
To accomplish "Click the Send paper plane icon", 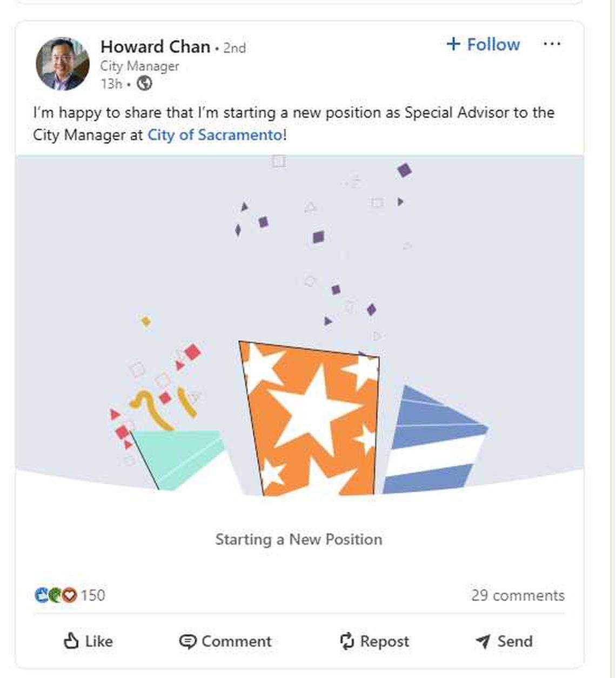I will click(483, 641).
